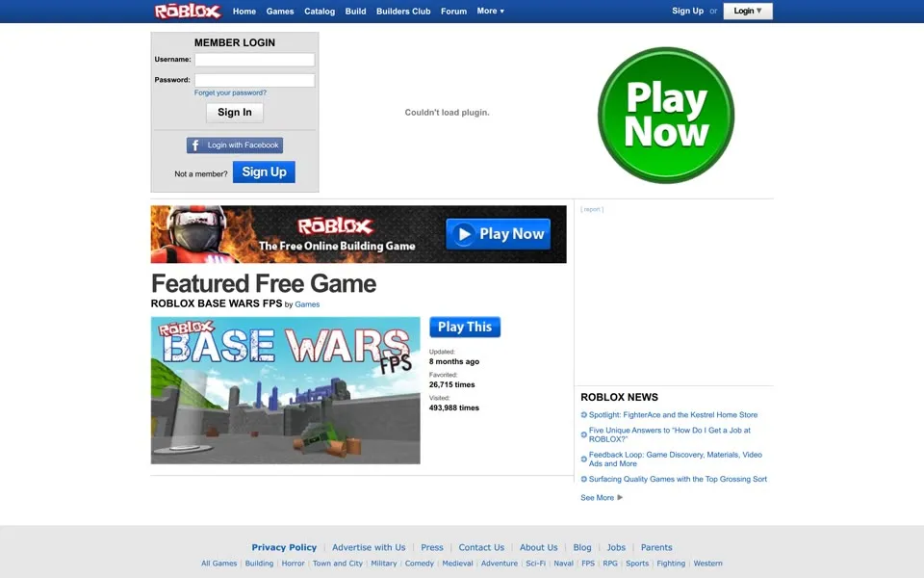
Task: Go to the Games page in the navbar
Action: (280, 12)
